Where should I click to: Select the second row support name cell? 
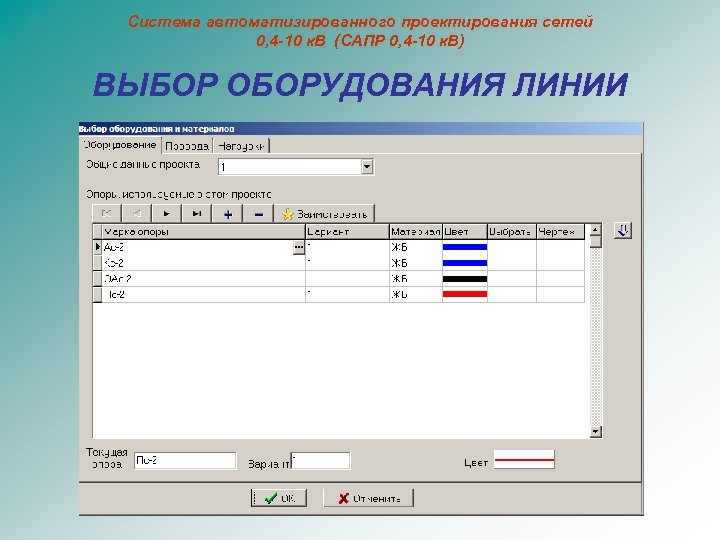tap(204, 263)
